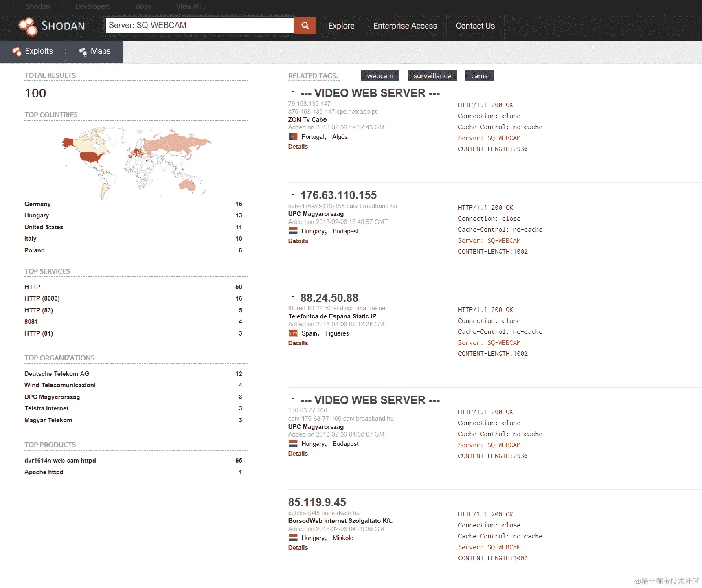This screenshot has height=588, width=702.
Task: Go to the Explore page
Action: tap(341, 26)
